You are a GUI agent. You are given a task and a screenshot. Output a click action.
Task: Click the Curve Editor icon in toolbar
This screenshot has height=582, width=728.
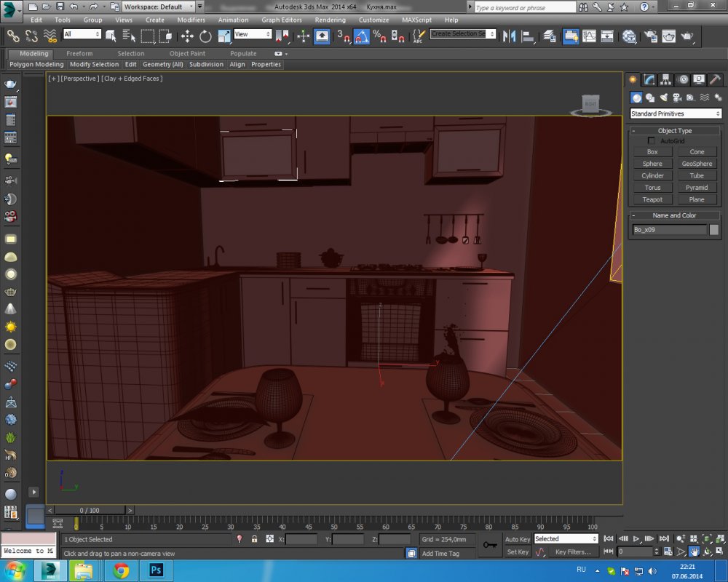[589, 36]
